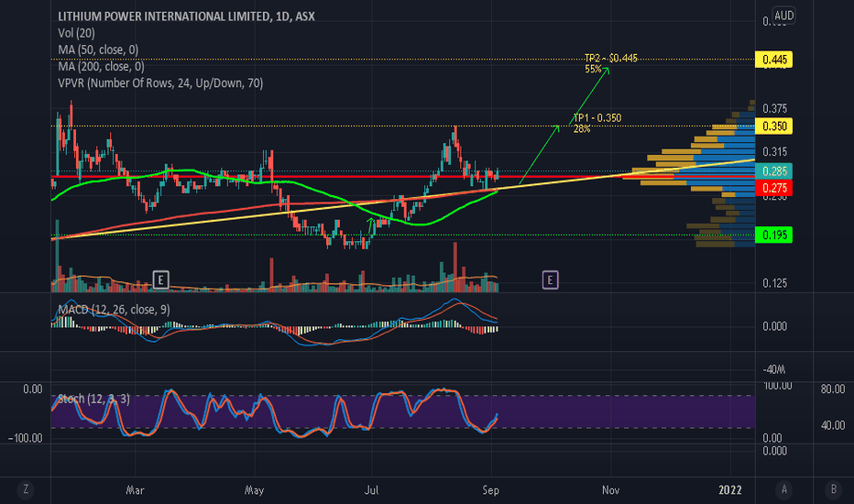This screenshot has height=504, width=854.
Task: Select the 0.445 price label
Action: (x=774, y=60)
